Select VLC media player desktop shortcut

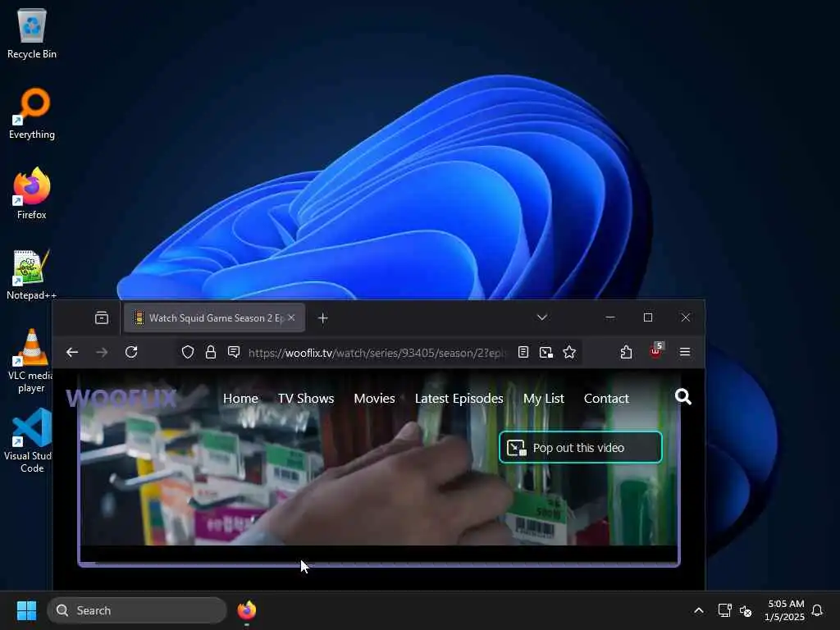pyautogui.click(x=31, y=361)
